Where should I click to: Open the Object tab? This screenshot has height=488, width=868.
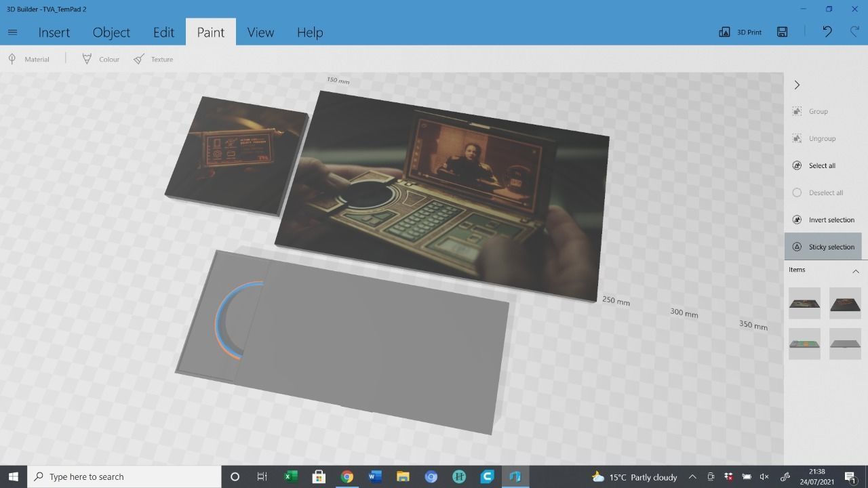(x=111, y=33)
